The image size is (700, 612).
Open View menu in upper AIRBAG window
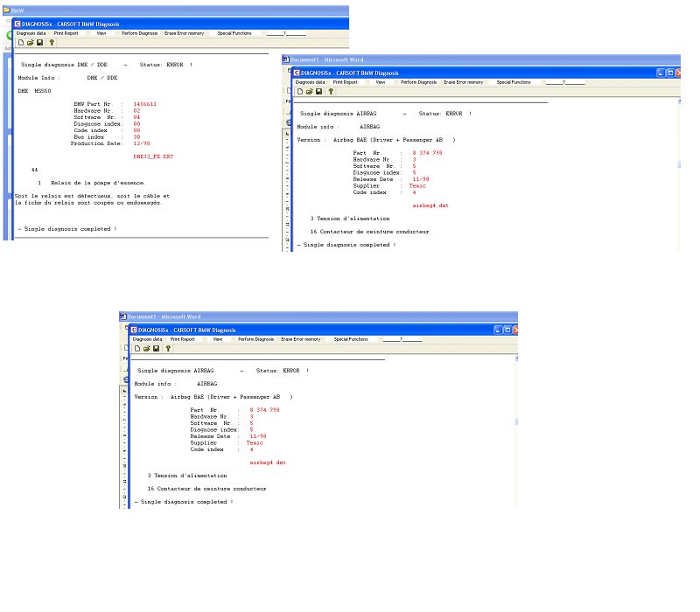click(x=381, y=82)
